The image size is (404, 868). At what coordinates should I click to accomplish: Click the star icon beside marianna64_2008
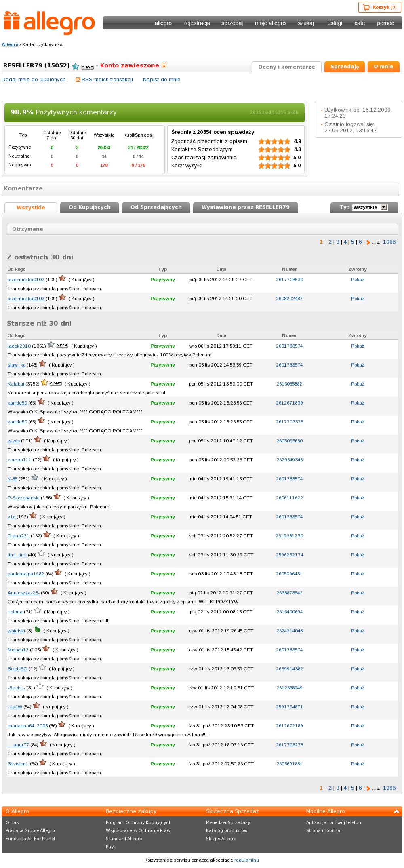[62, 725]
